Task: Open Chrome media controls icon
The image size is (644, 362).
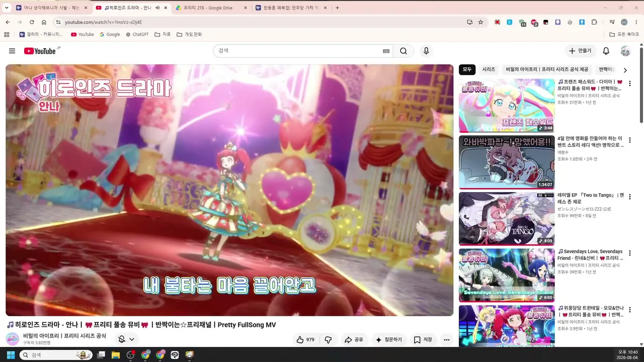Action: click(612, 22)
